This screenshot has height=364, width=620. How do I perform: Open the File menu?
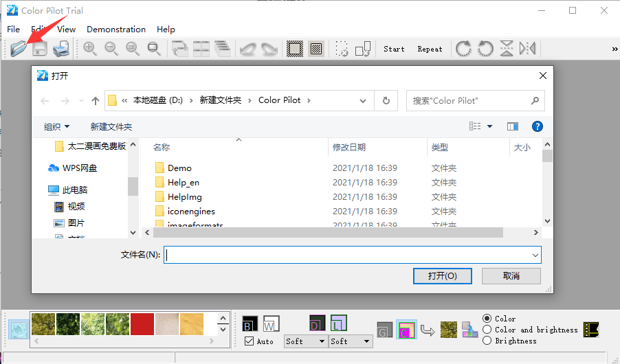tap(14, 30)
